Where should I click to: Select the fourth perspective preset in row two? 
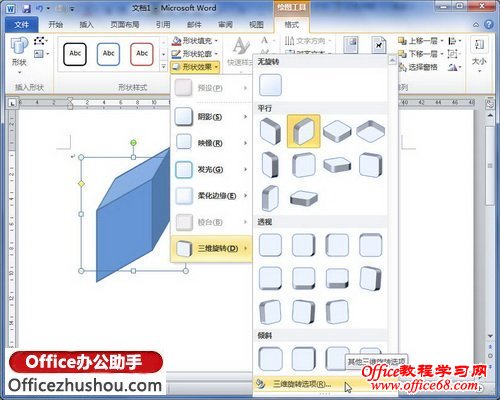[371, 278]
